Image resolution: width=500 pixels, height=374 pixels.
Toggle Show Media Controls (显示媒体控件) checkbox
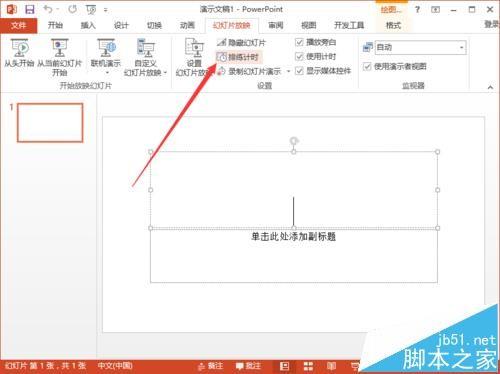coord(299,71)
